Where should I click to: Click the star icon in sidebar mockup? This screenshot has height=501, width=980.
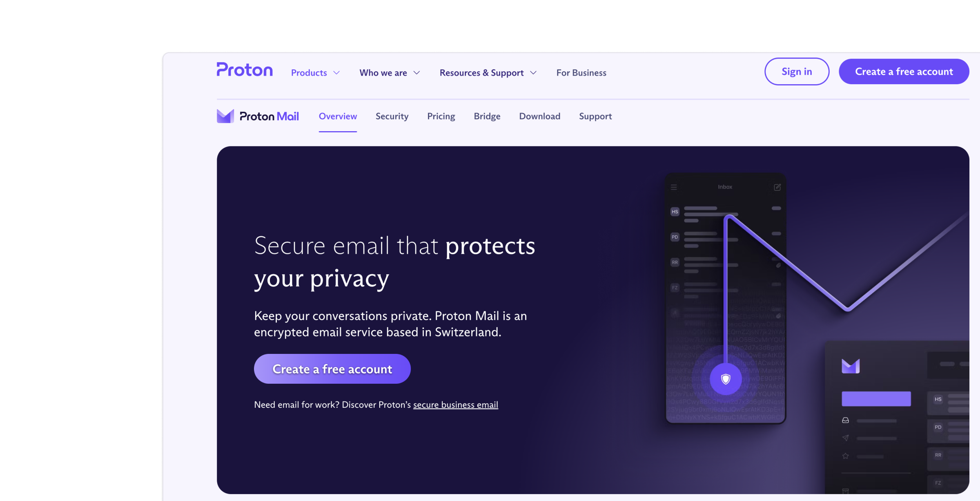(x=846, y=456)
